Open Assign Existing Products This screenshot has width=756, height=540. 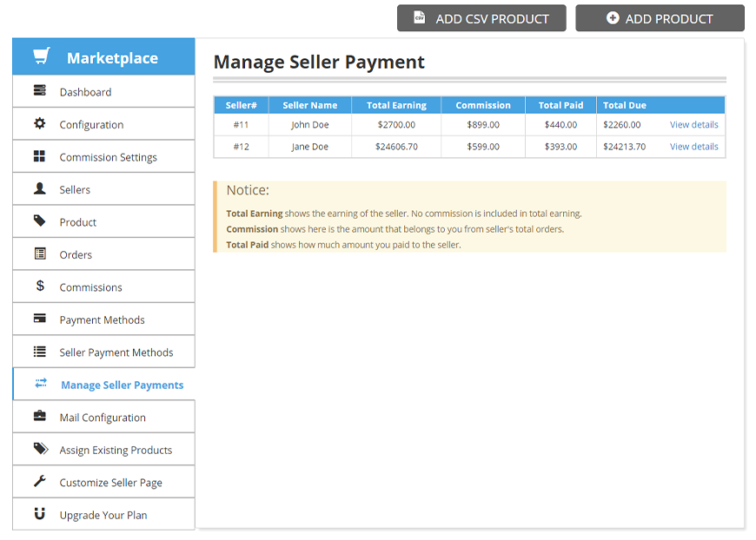pos(103,450)
